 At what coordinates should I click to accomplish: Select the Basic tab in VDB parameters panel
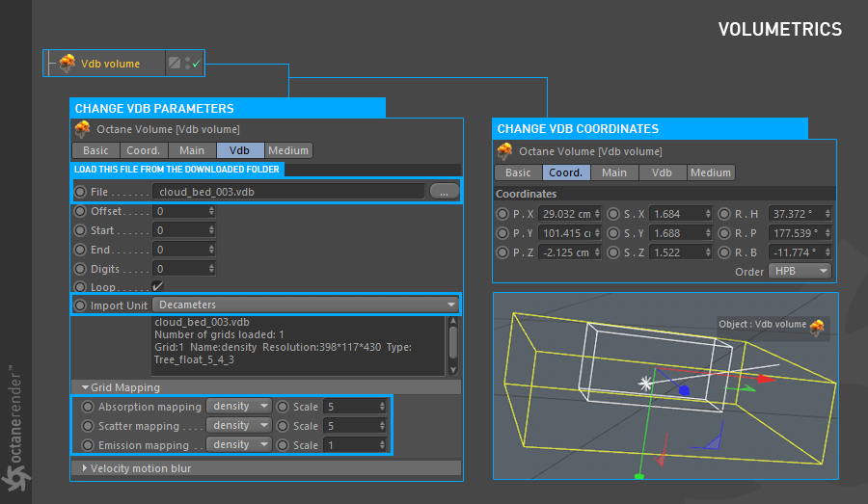pos(95,150)
